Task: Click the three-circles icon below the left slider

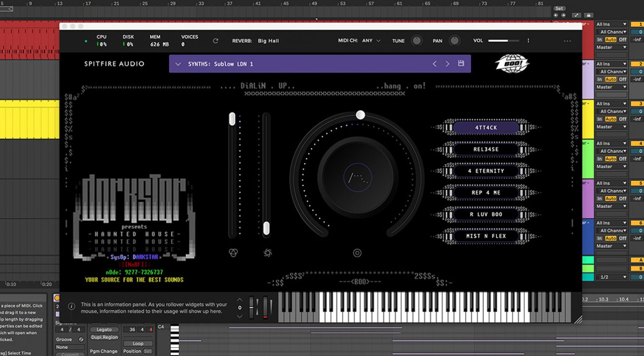Action: point(233,253)
